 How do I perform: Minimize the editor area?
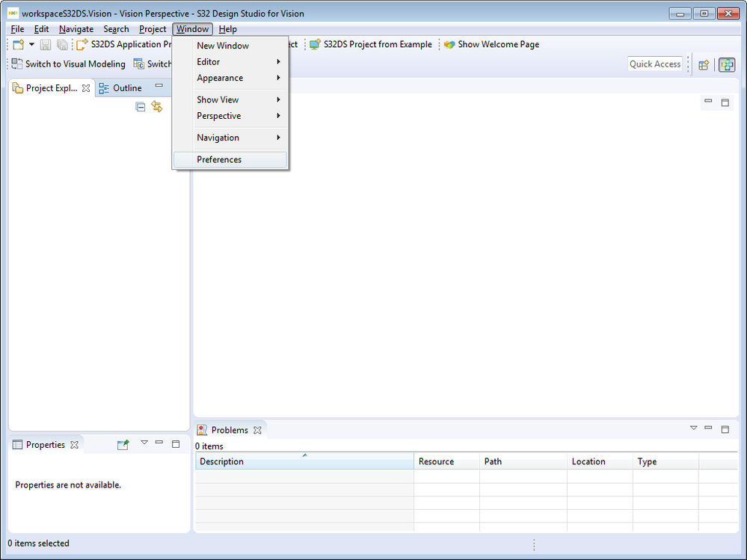pos(708,102)
